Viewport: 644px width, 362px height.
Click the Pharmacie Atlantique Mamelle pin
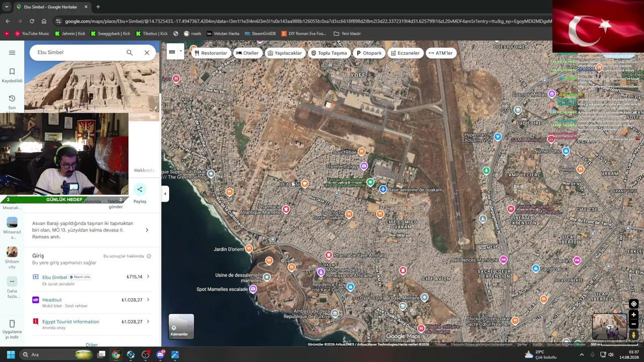pyautogui.click(x=286, y=209)
